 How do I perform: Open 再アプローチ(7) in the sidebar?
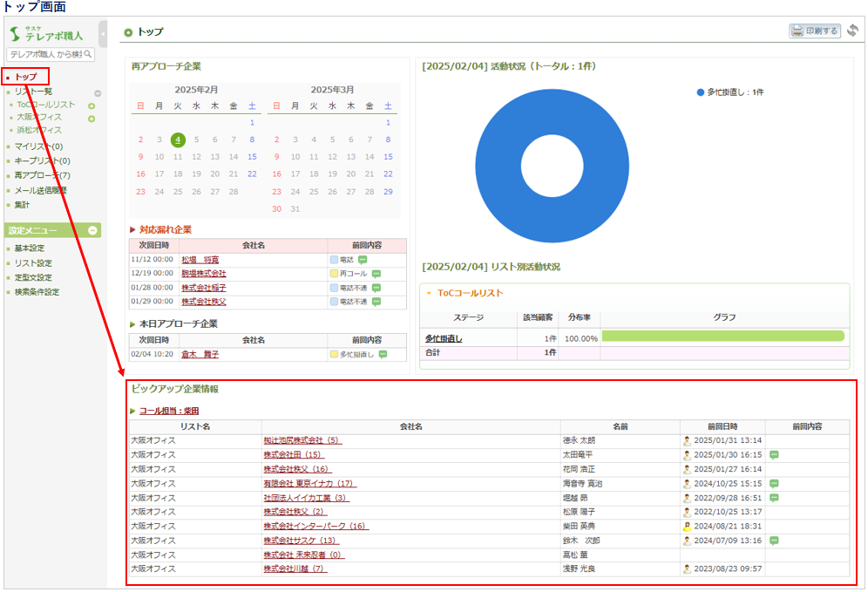coord(42,175)
